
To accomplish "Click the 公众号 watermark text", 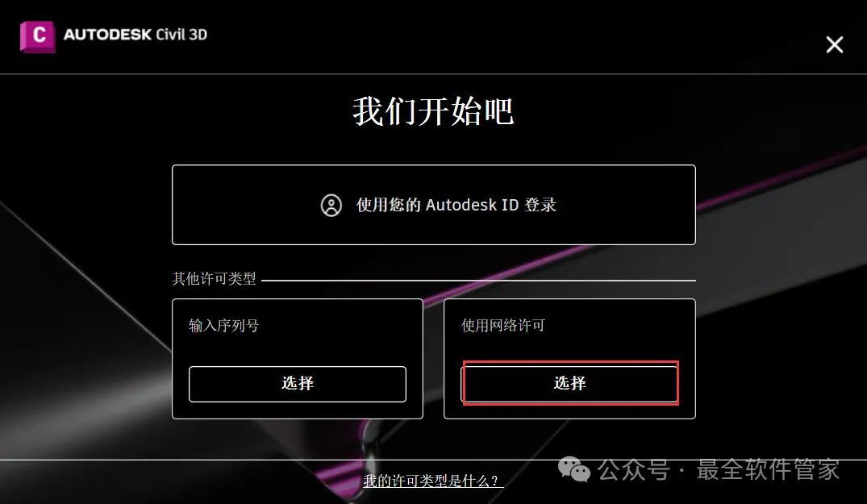I will pyautogui.click(x=634, y=470).
